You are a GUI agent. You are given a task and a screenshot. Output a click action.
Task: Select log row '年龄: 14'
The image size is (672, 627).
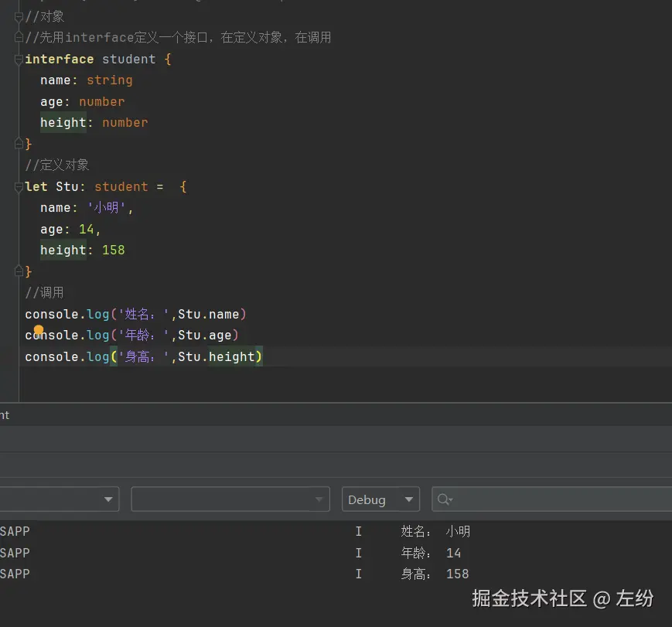click(x=336, y=553)
